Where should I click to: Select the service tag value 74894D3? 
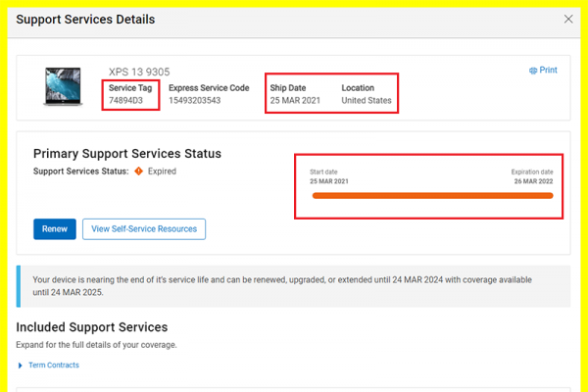[x=128, y=101]
